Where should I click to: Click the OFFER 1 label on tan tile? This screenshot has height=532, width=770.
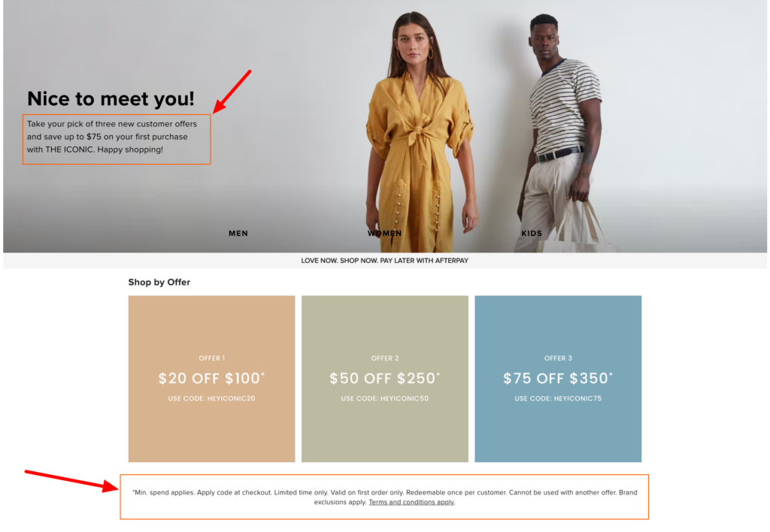(x=211, y=358)
